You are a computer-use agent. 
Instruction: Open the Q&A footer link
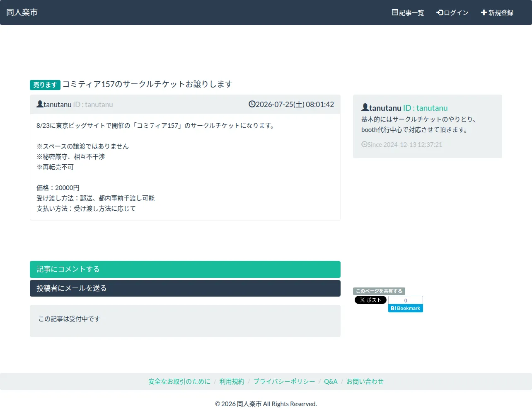[331, 382]
